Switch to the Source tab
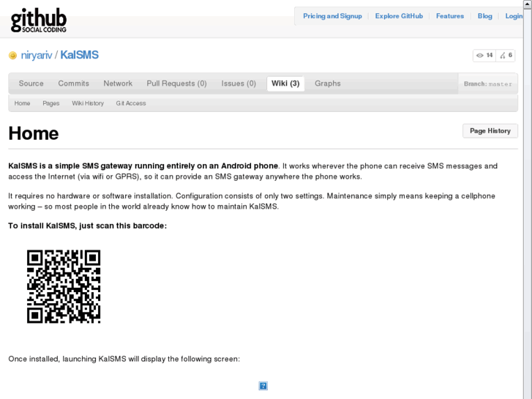Screen dimensions: 532x399 (x=31, y=83)
